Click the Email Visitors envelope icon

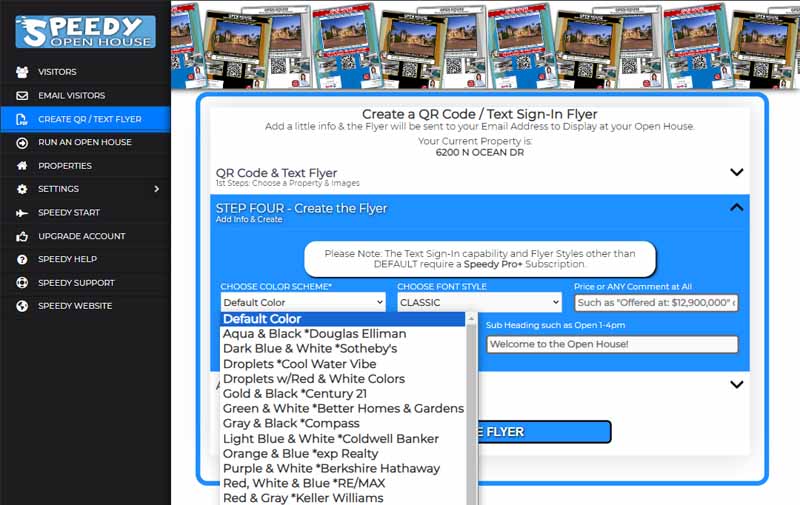[x=22, y=95]
